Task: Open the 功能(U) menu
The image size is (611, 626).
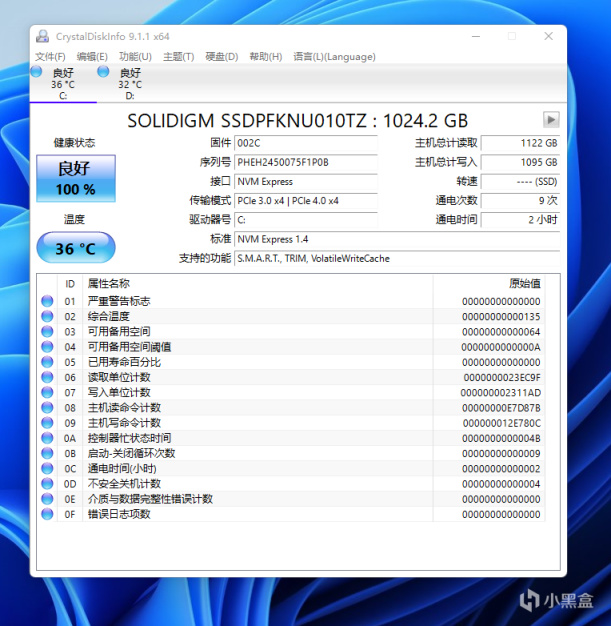Action: tap(135, 57)
